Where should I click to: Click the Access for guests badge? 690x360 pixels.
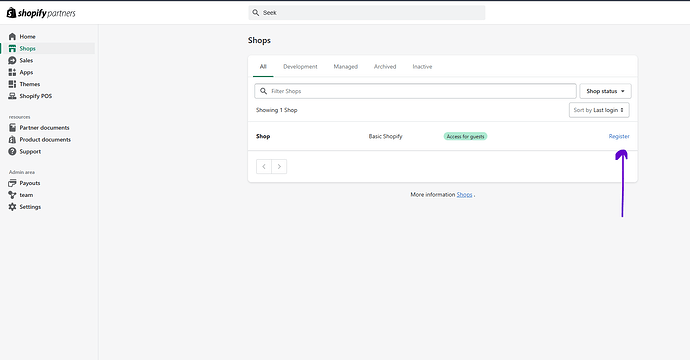pos(465,136)
